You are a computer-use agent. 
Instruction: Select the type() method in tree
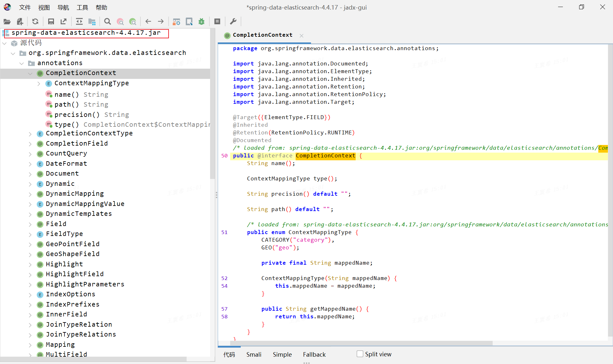point(128,125)
